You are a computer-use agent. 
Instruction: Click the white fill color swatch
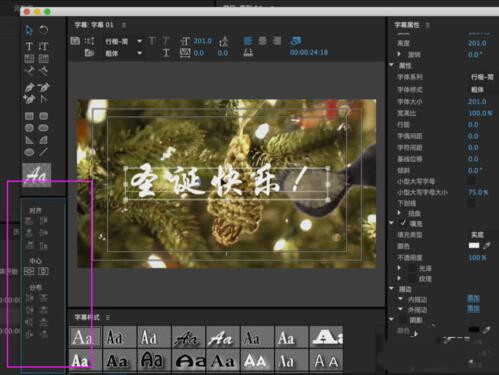click(x=474, y=246)
